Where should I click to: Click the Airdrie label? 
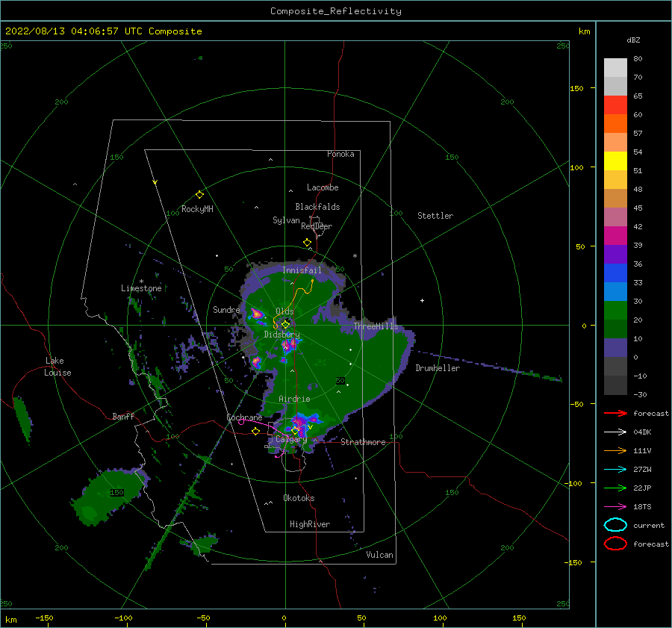point(294,399)
